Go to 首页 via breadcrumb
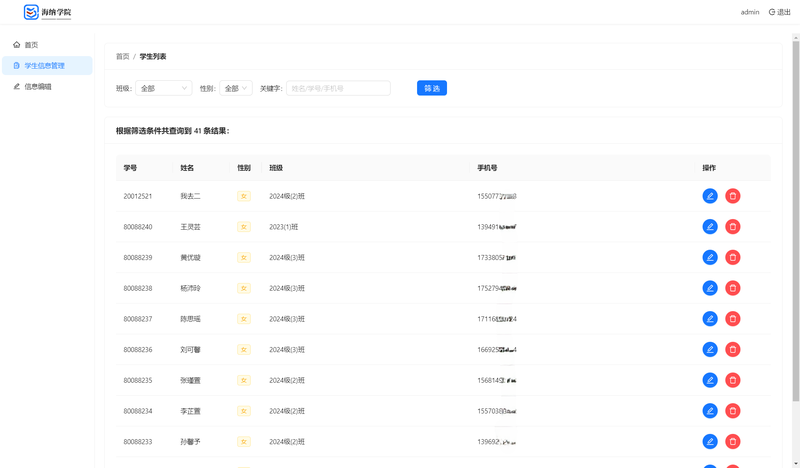This screenshot has width=800, height=468. pyautogui.click(x=122, y=56)
